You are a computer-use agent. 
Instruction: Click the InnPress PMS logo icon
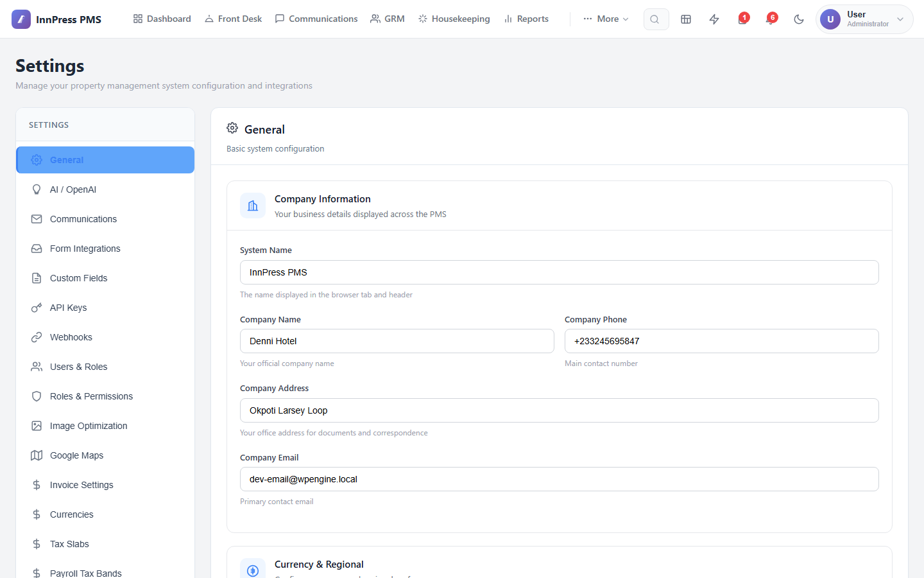(x=21, y=19)
